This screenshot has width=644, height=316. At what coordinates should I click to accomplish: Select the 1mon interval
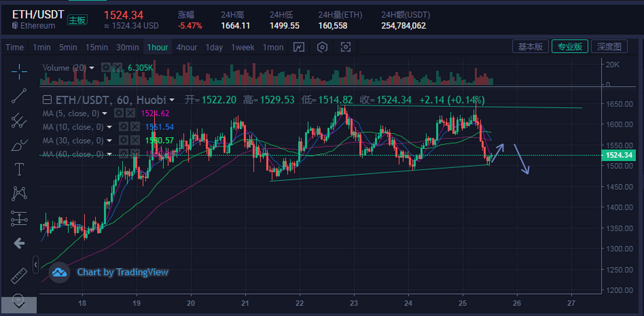coord(273,47)
